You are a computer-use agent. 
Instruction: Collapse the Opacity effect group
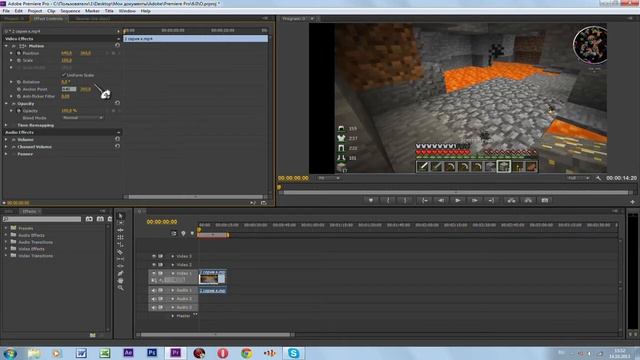(7, 104)
